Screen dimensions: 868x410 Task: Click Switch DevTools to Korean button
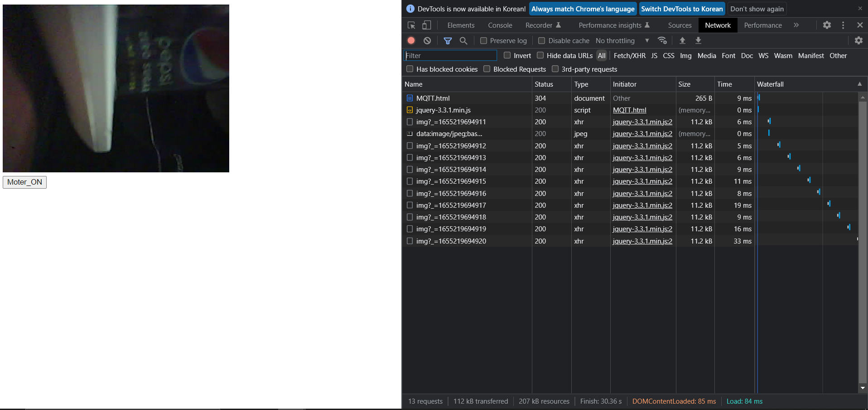click(x=682, y=9)
